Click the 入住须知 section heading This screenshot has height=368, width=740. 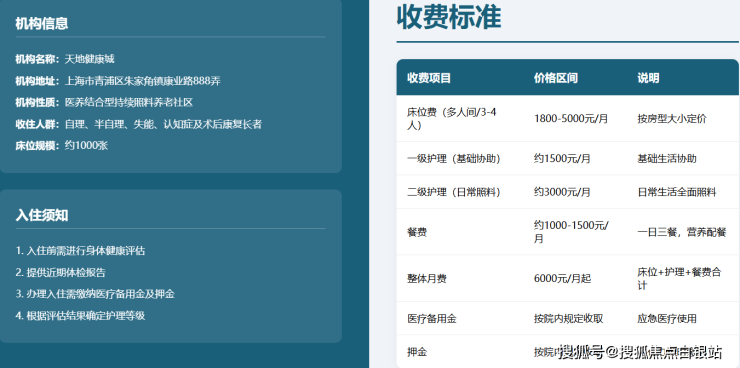(42, 216)
